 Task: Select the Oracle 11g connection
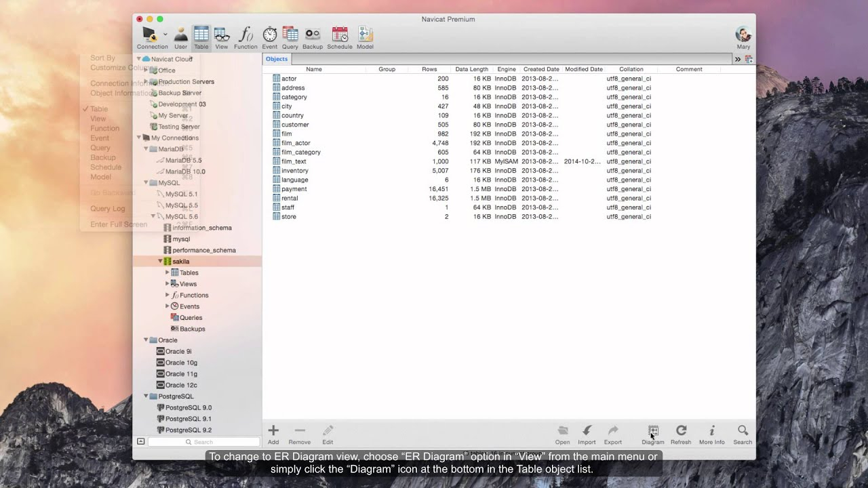pyautogui.click(x=177, y=374)
